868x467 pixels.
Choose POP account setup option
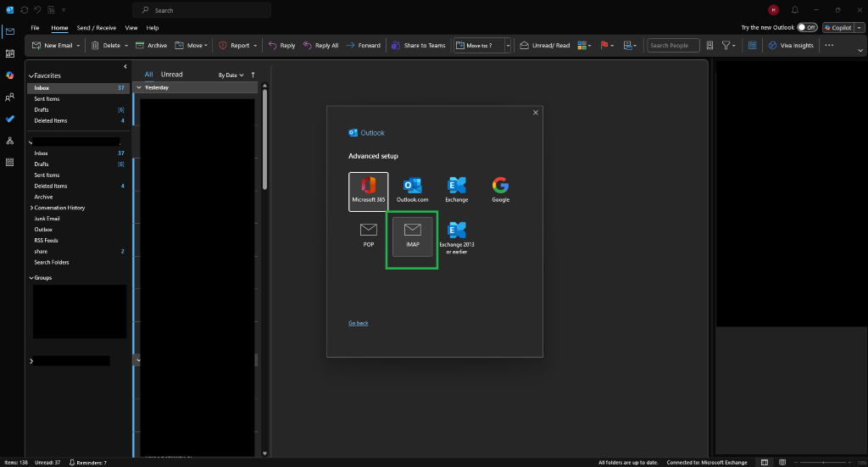[368, 235]
